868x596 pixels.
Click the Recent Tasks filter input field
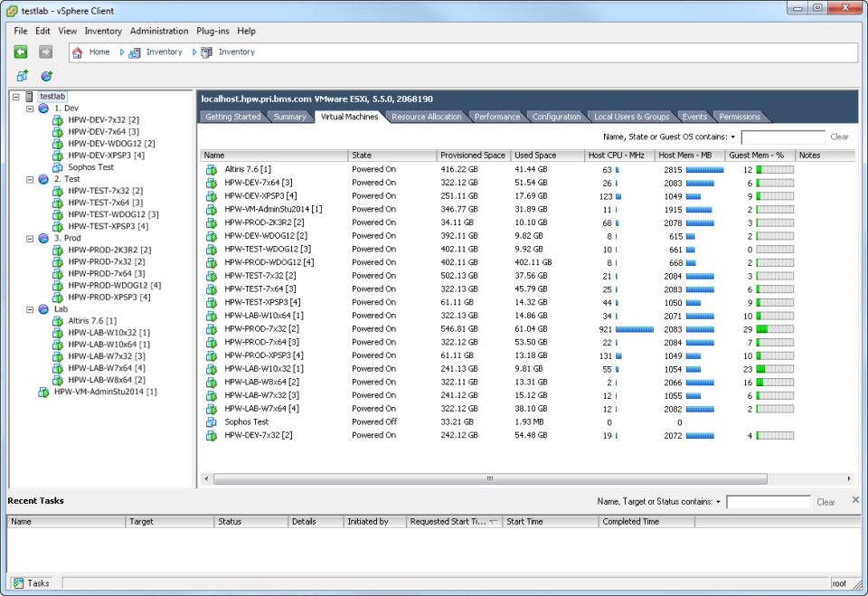pos(769,502)
